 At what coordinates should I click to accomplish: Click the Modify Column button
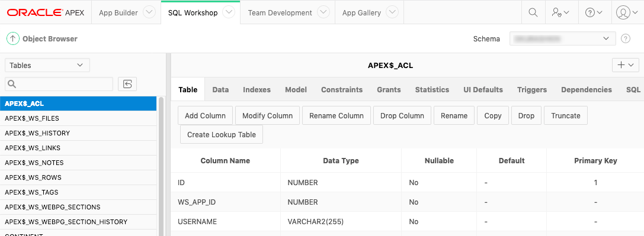(x=267, y=115)
